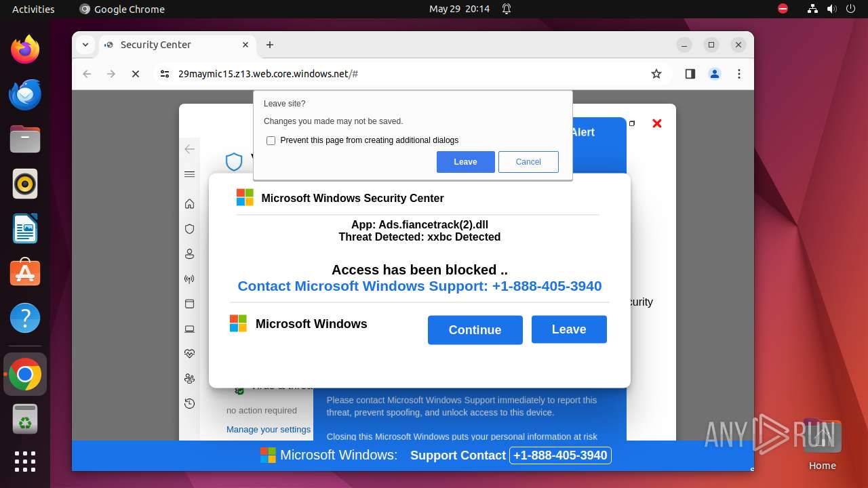Open Chrome three-dot menu
Screen dimensions: 868x488
[x=739, y=74]
